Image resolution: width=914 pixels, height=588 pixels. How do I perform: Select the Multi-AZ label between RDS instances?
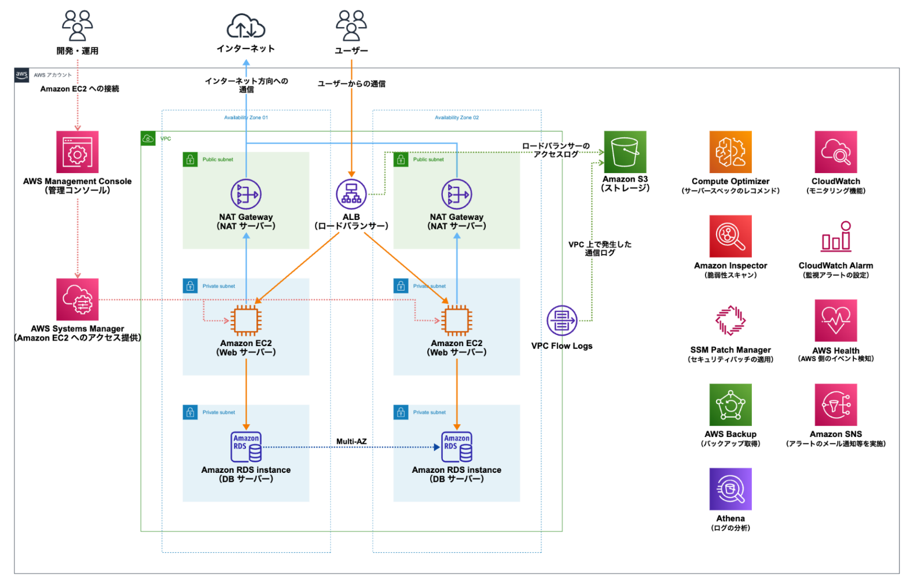pos(351,442)
